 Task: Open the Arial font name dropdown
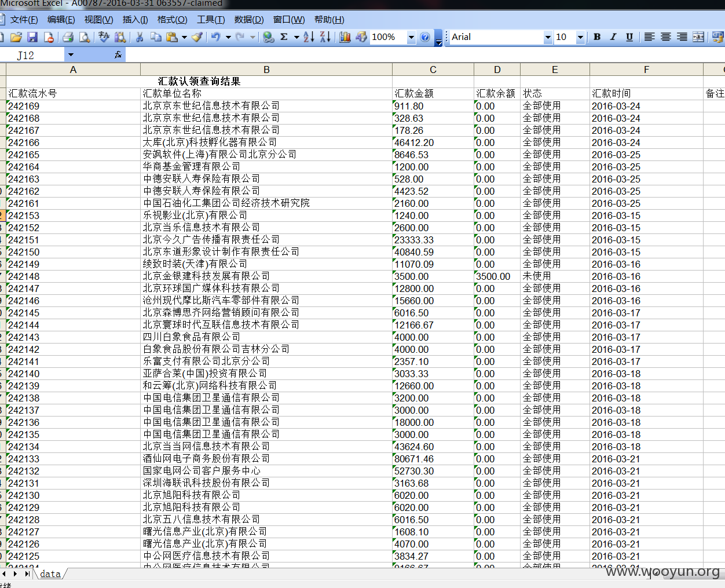pos(548,38)
